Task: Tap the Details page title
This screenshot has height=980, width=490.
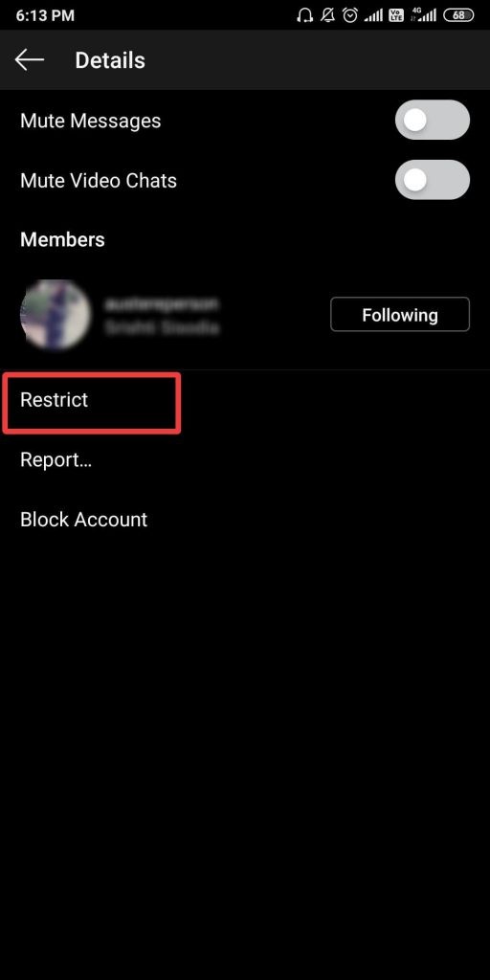Action: pyautogui.click(x=110, y=60)
